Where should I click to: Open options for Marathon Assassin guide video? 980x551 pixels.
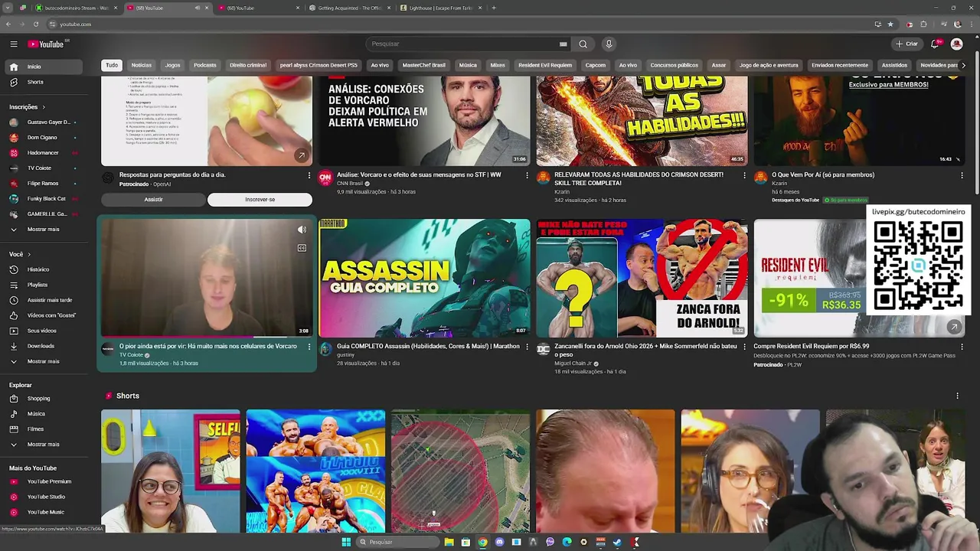tap(527, 347)
